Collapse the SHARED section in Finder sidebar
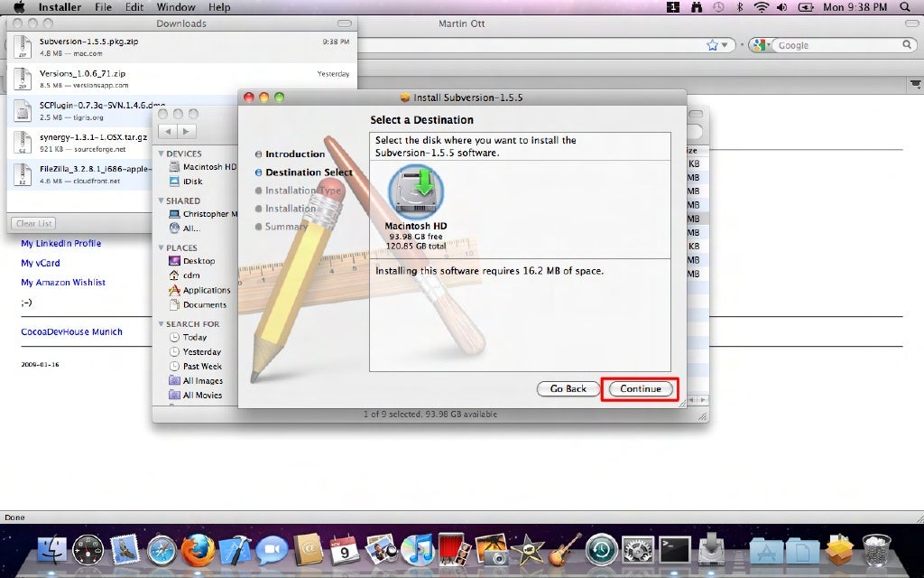This screenshot has width=924, height=578. tap(161, 200)
